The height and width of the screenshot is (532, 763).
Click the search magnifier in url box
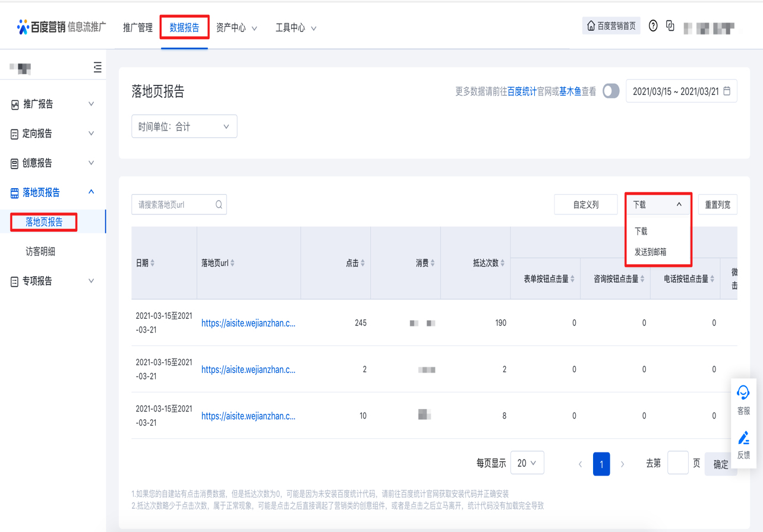coord(219,205)
